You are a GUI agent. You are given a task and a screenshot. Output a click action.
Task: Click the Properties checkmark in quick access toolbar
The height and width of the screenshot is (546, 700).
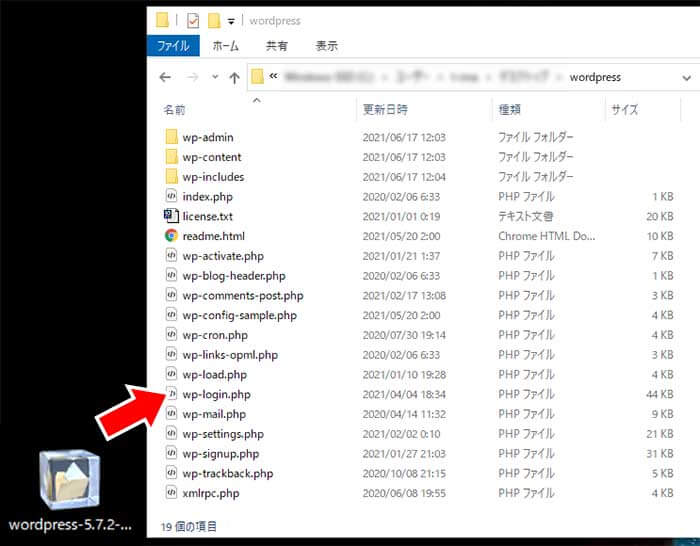coord(193,20)
